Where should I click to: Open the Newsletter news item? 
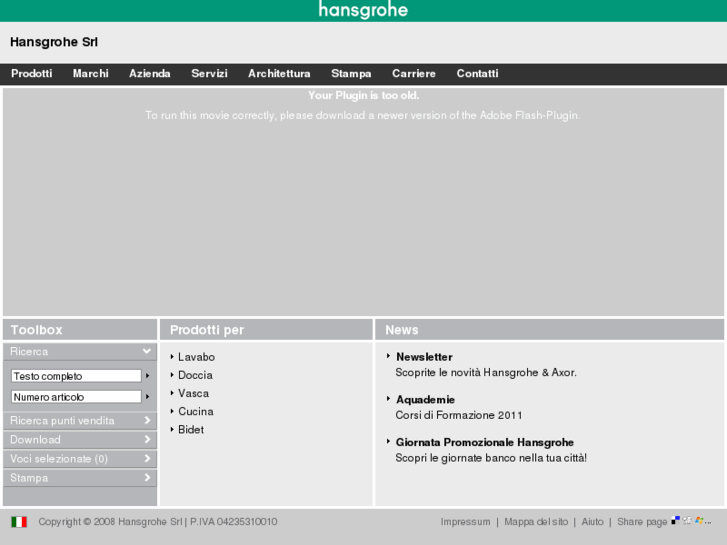[x=424, y=357]
